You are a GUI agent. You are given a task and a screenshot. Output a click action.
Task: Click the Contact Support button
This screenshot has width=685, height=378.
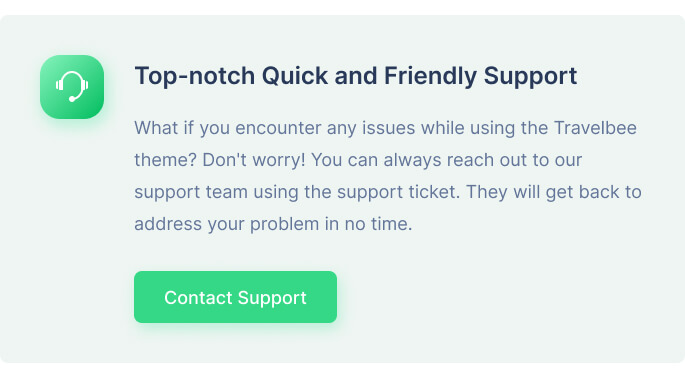pyautogui.click(x=235, y=297)
